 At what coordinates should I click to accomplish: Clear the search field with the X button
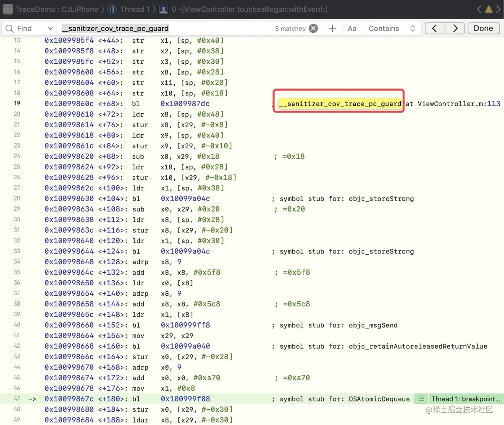[313, 28]
